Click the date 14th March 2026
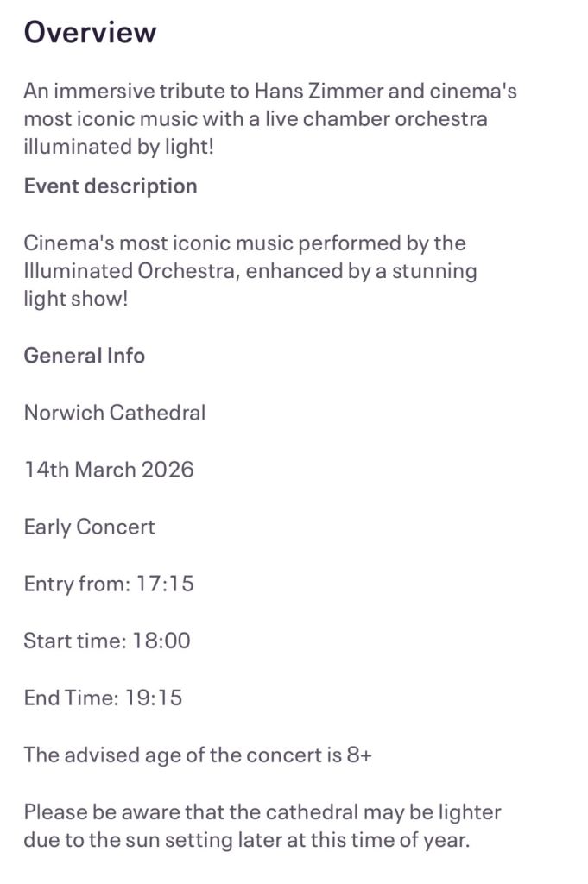This screenshot has height=884, width=588. point(109,470)
